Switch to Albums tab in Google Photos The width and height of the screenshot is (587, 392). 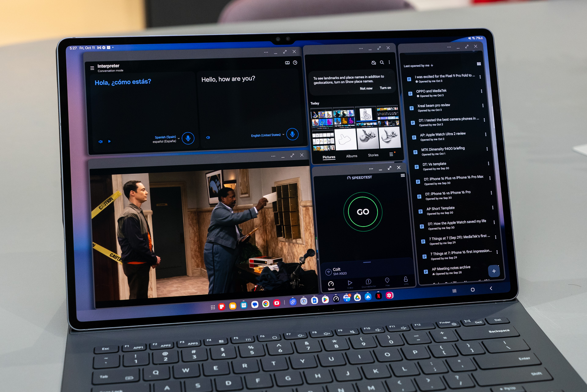coord(352,156)
